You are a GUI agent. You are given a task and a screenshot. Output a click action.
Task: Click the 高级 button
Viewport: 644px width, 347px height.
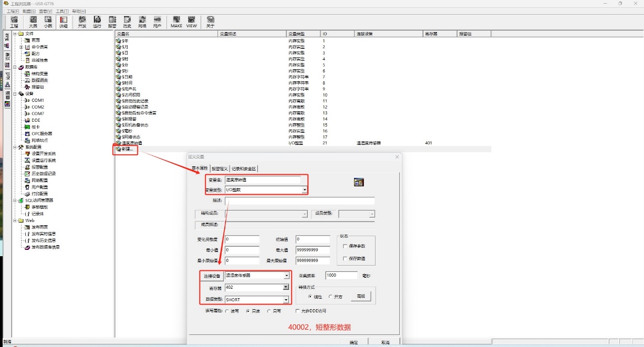tap(361, 297)
